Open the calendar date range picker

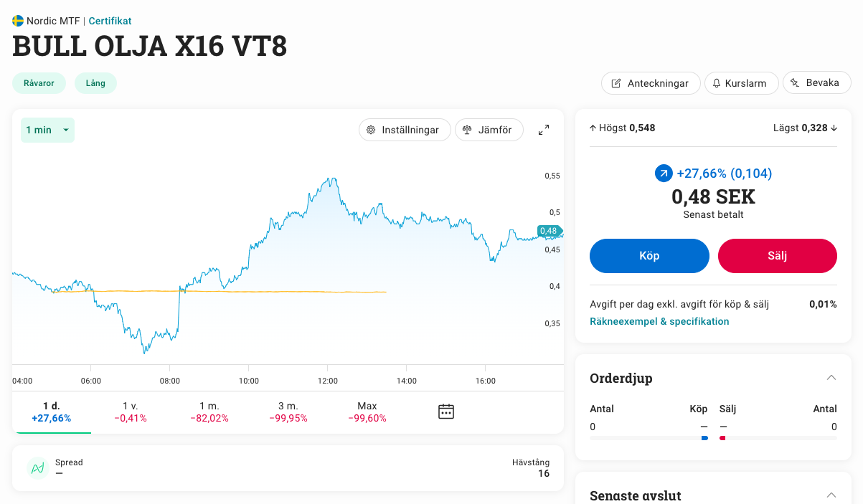click(446, 412)
